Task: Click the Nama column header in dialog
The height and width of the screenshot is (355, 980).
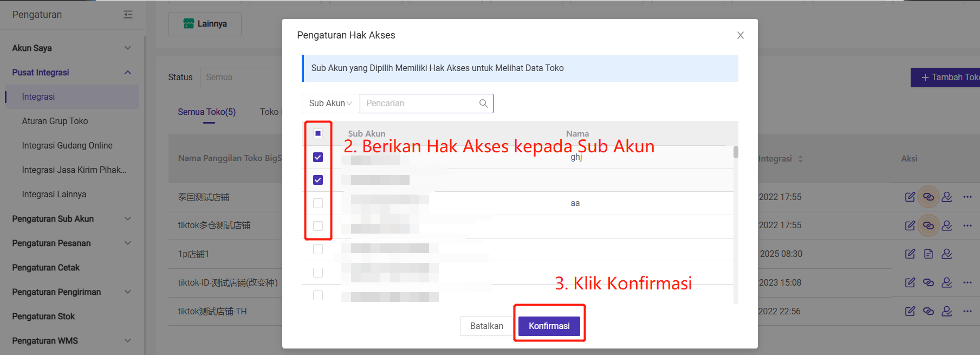Action: click(x=577, y=134)
